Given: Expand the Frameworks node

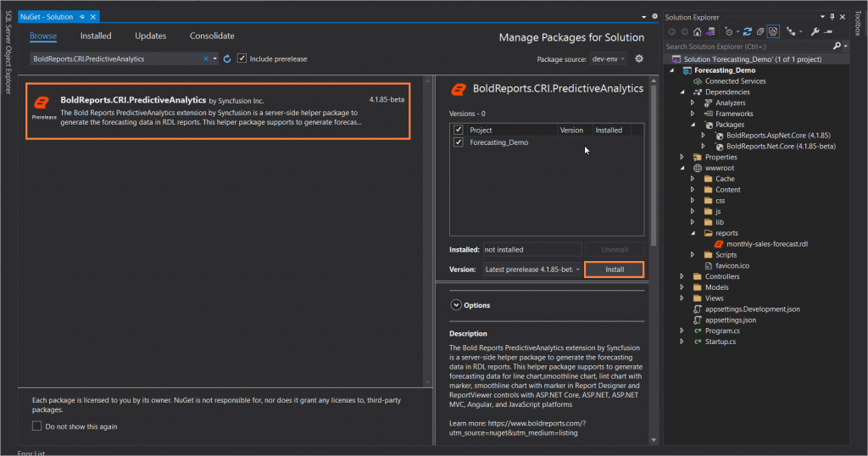Looking at the screenshot, I should 693,114.
